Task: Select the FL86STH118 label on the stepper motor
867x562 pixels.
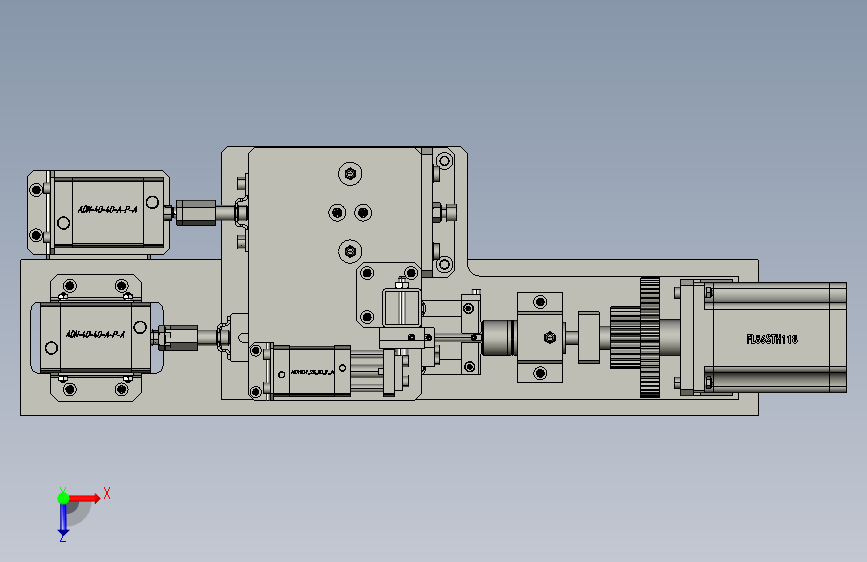Action: 772,339
